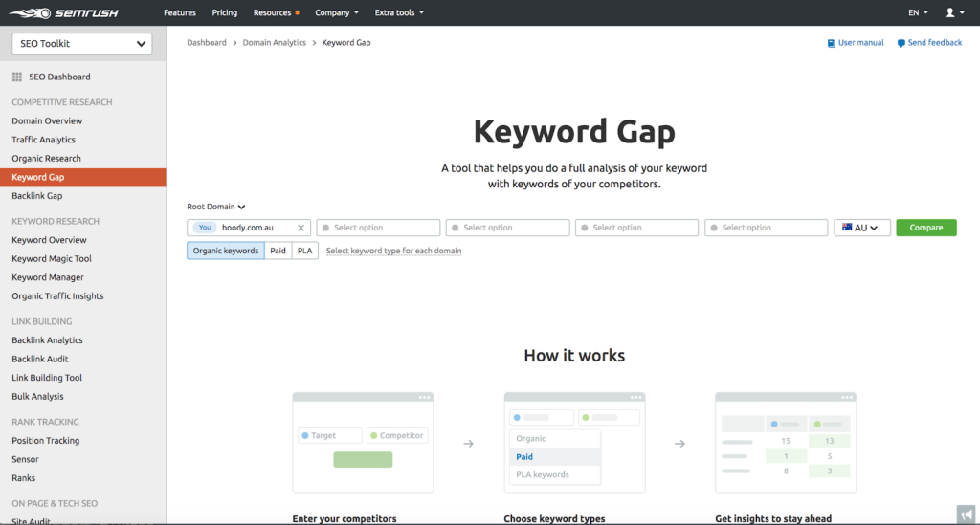Click the 'Get insights to stay ahead' illustration
This screenshot has height=525, width=980.
point(786,443)
